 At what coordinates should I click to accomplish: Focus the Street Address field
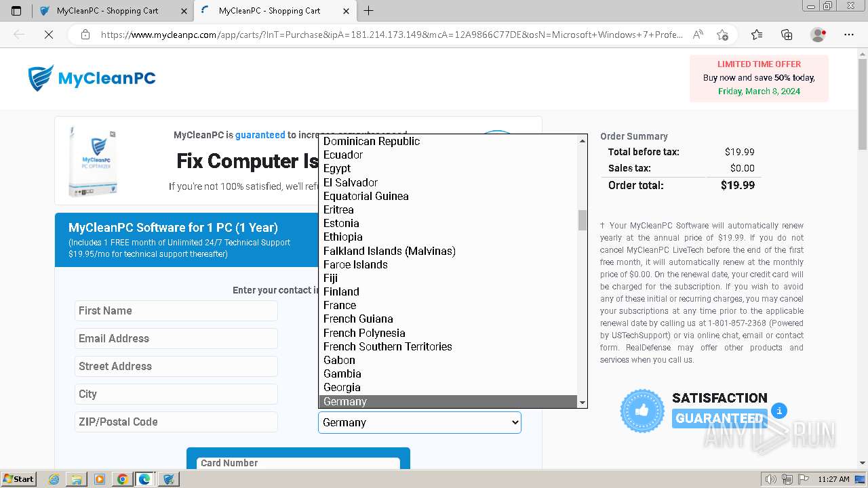coord(176,366)
